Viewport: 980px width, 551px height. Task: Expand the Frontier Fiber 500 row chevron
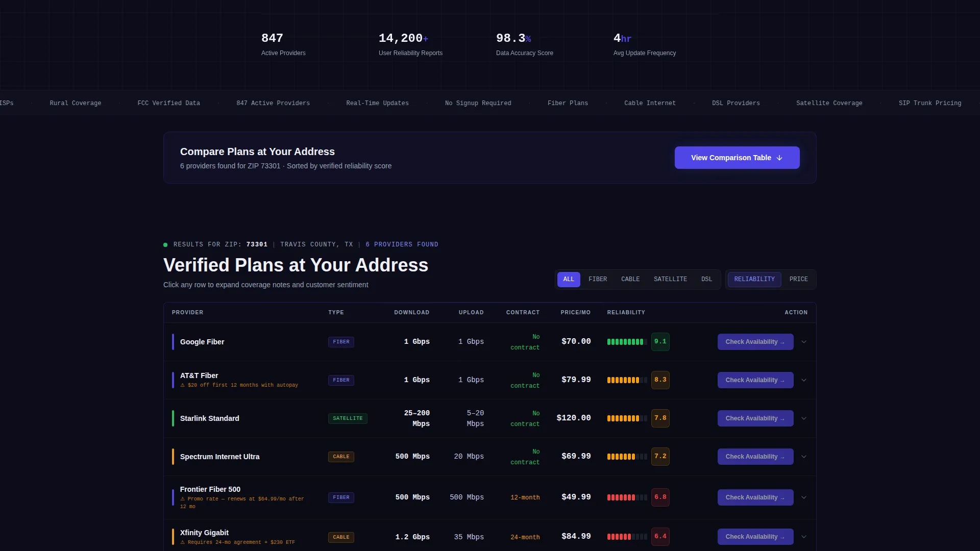[804, 497]
